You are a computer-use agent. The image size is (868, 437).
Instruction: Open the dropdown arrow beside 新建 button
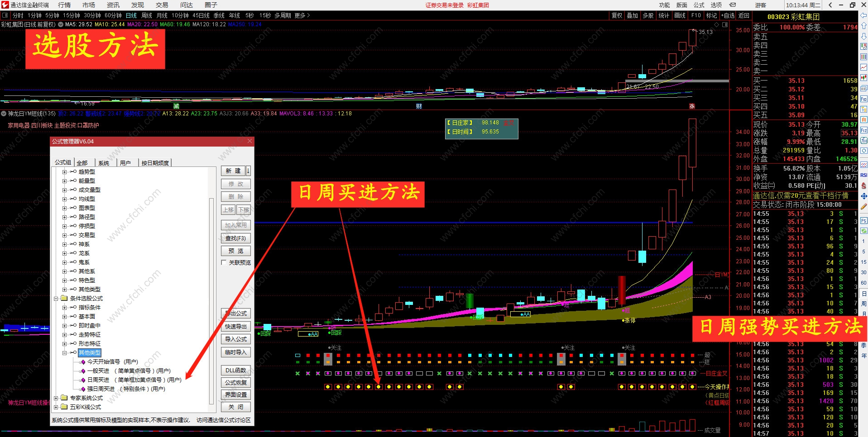click(x=248, y=171)
